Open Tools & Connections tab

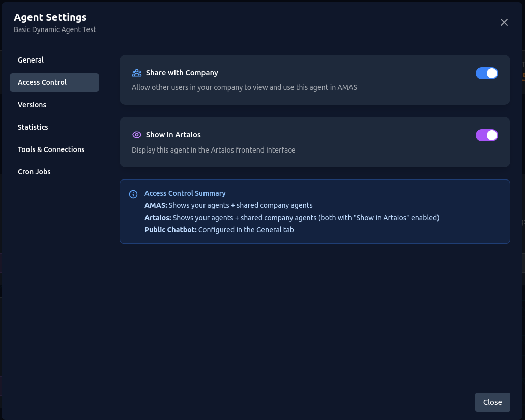click(54, 149)
